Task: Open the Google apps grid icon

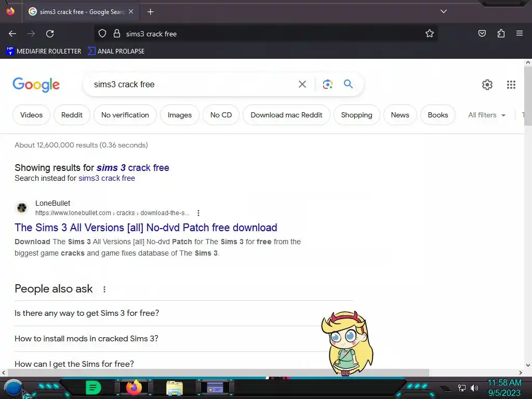Action: pos(511,85)
